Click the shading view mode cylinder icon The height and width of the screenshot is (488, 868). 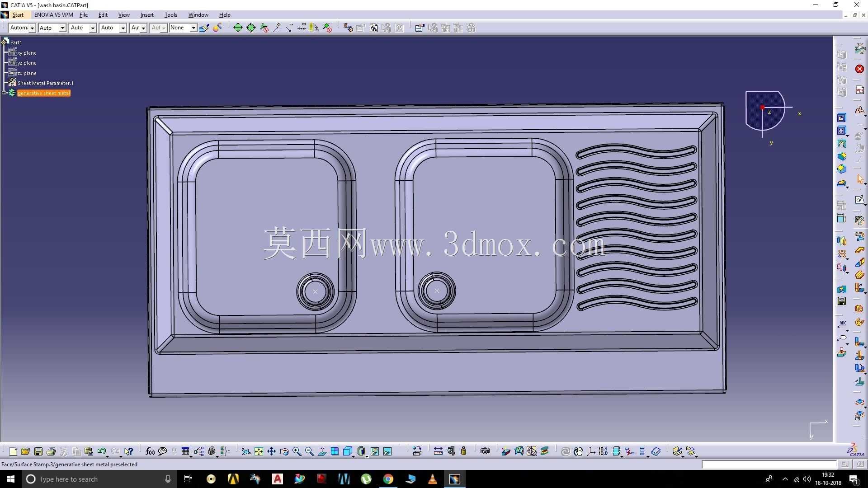[361, 451]
